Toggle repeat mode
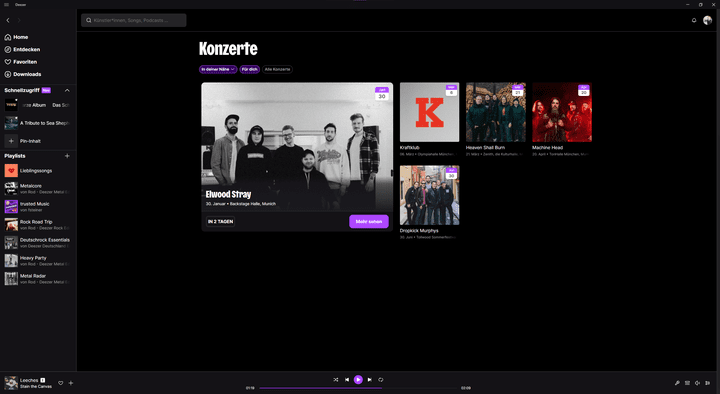Image resolution: width=720 pixels, height=394 pixels. [381, 380]
